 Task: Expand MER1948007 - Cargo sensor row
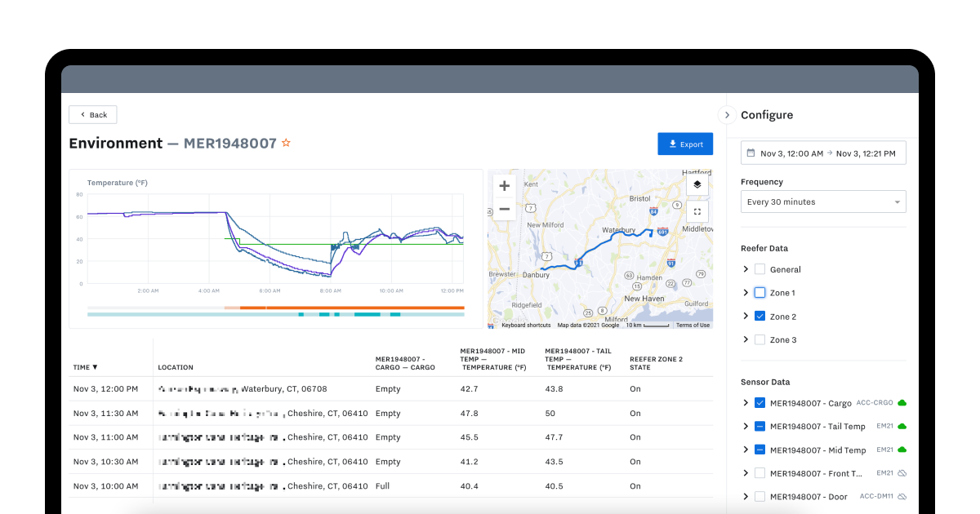click(x=746, y=402)
